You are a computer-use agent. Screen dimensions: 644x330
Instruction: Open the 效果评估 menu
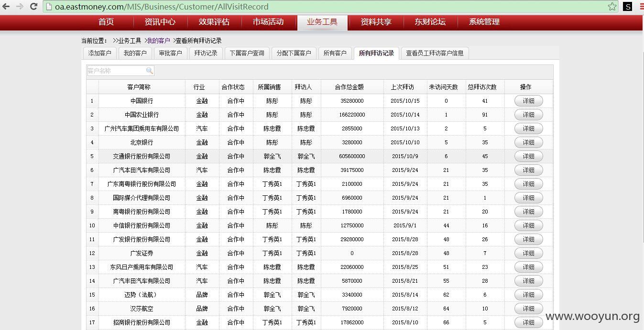(214, 22)
